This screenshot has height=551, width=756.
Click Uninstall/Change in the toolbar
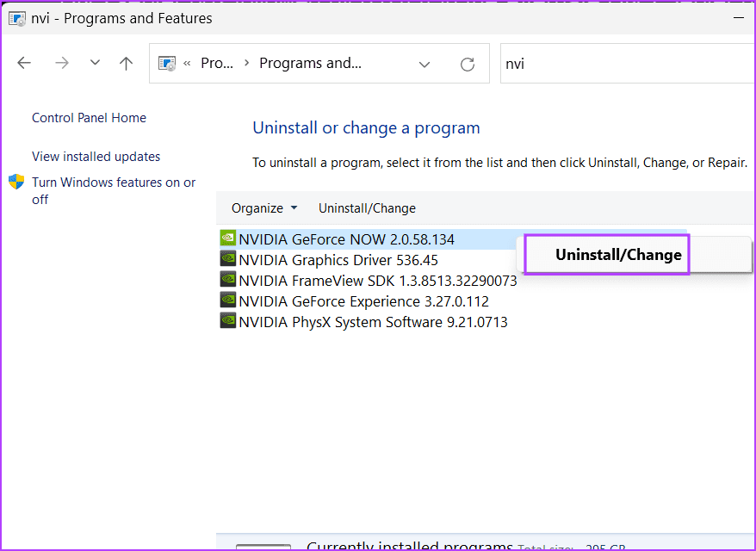(x=367, y=208)
